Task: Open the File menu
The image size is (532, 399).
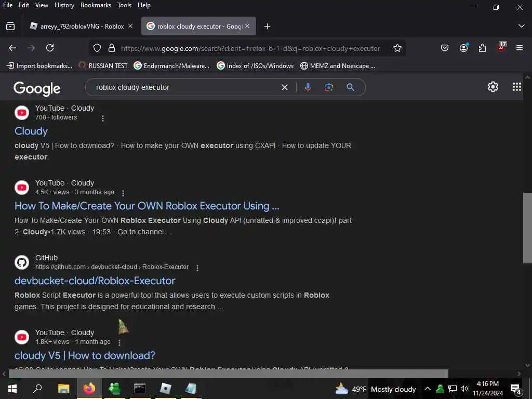Action: pos(7,5)
